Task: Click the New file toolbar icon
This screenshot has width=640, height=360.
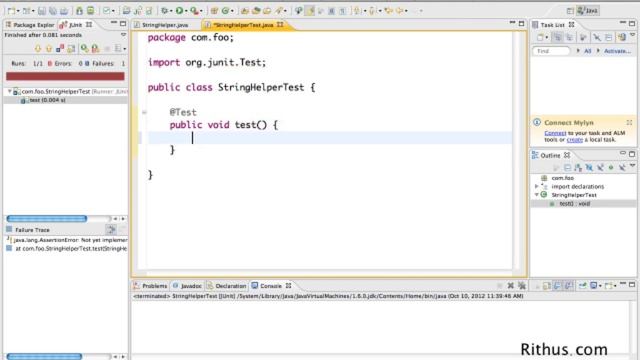Action: tap(11, 11)
